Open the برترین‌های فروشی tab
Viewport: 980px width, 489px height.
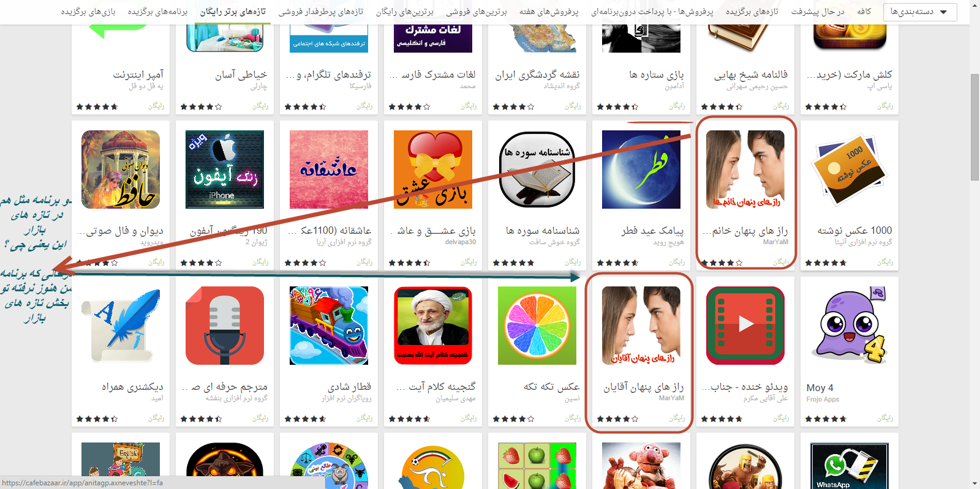click(x=476, y=12)
